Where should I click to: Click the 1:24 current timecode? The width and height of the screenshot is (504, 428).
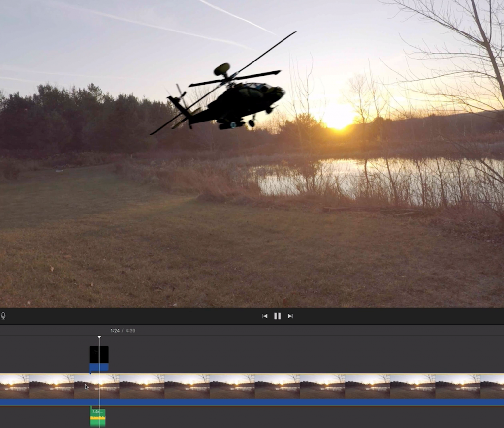click(x=115, y=331)
